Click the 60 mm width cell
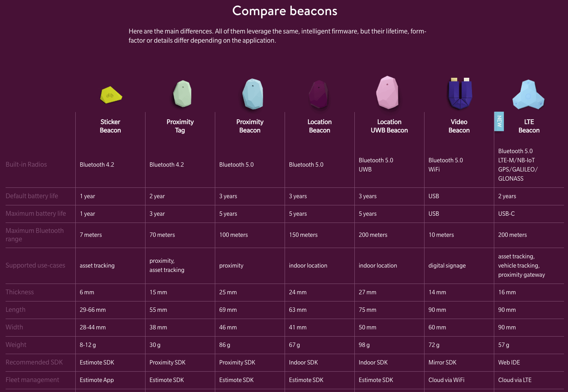The height and width of the screenshot is (392, 568). (437, 327)
